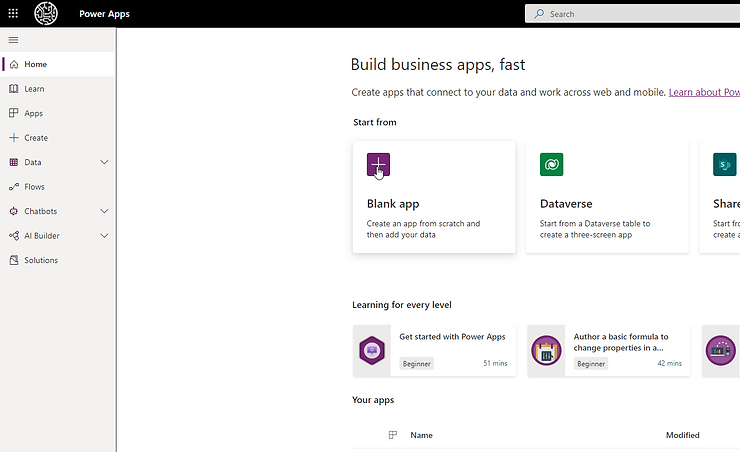Screen dimensions: 740x452
Task: Select Flows in the left navigation
Action: click(x=34, y=187)
